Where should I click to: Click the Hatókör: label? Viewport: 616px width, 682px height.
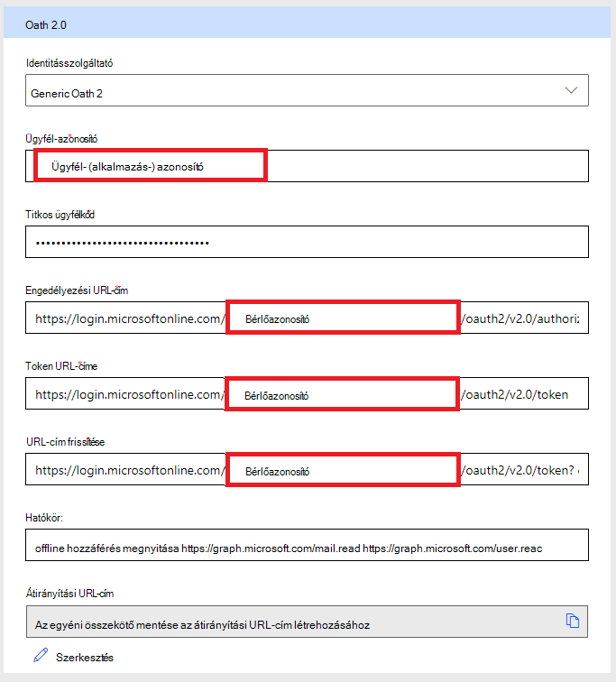(x=44, y=518)
